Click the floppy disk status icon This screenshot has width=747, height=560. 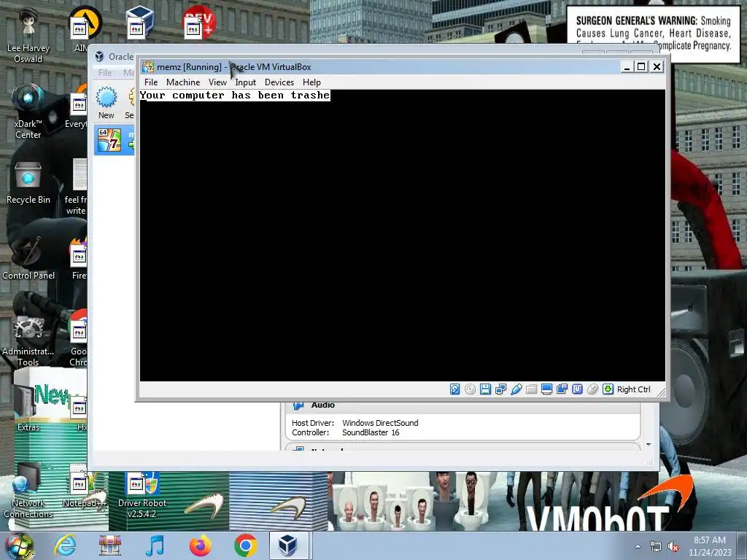485,389
